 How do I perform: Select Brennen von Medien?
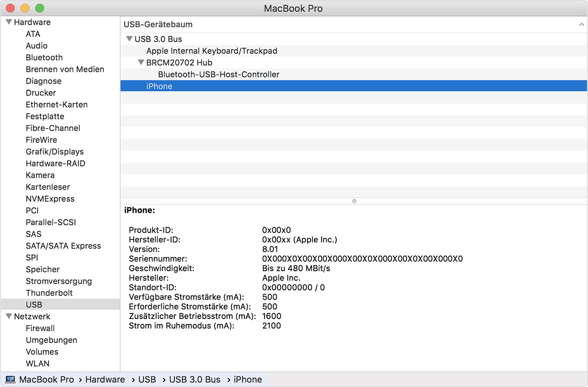click(x=65, y=69)
